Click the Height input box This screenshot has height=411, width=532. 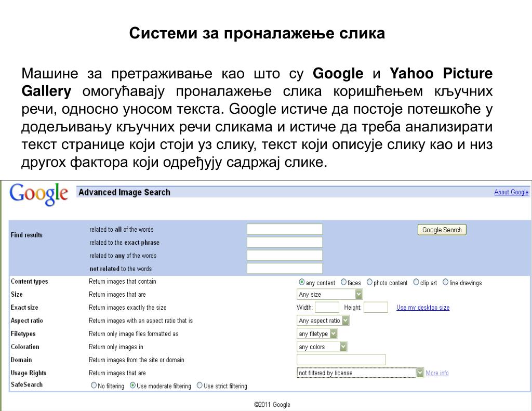pyautogui.click(x=376, y=307)
